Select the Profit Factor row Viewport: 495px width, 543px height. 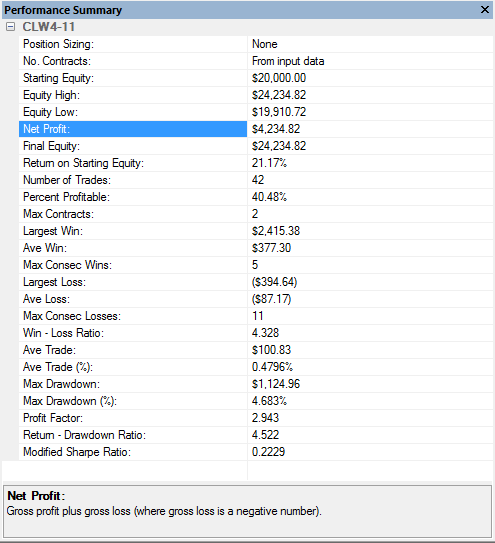click(256, 418)
